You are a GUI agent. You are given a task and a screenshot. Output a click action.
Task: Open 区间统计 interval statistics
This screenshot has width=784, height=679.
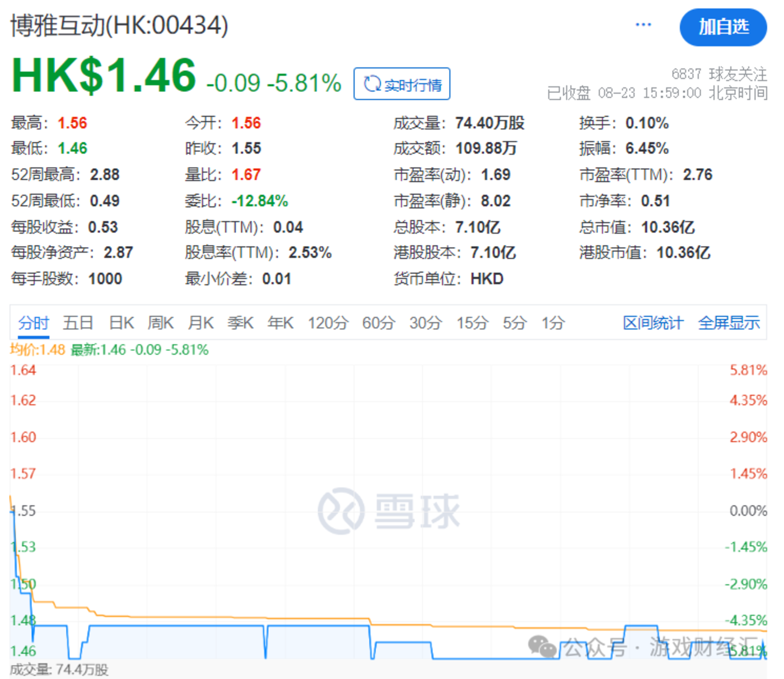coord(652,323)
